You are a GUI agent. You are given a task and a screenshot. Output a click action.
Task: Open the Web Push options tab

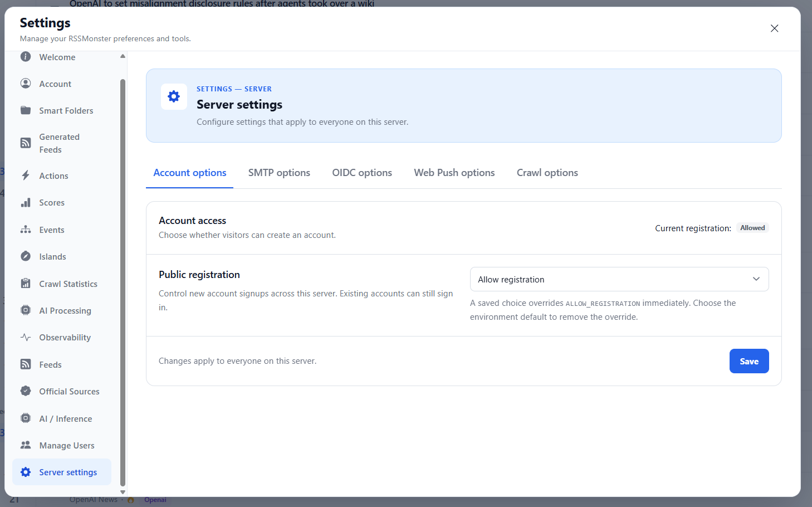pyautogui.click(x=454, y=173)
